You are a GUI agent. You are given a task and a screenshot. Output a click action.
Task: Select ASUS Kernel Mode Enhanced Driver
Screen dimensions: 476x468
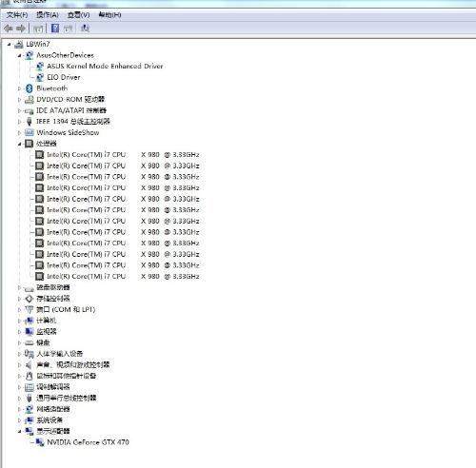[x=105, y=66]
